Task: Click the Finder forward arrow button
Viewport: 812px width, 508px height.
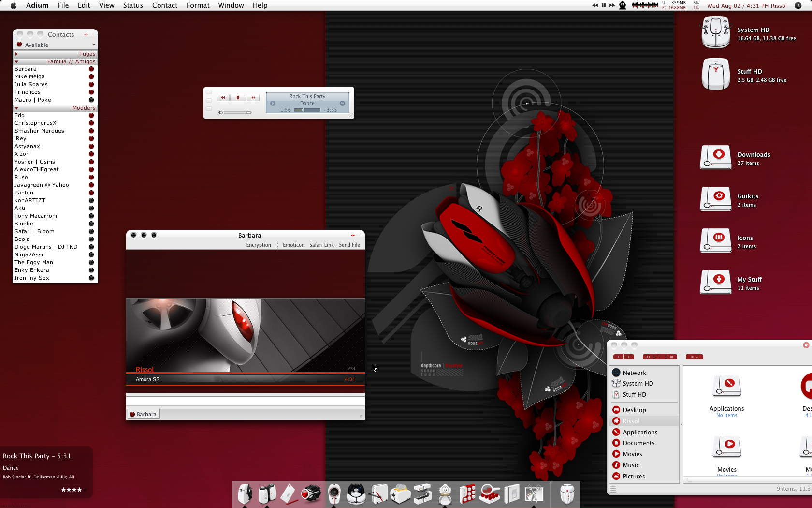Action: [629, 357]
